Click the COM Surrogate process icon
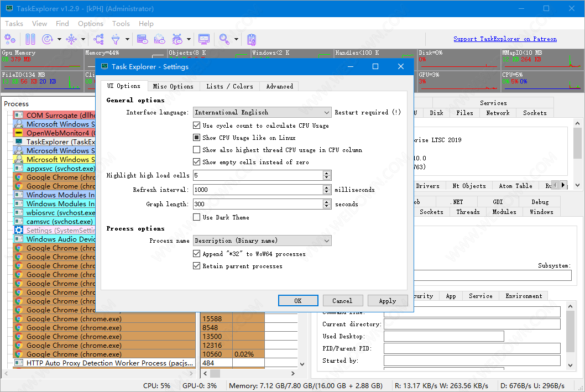This screenshot has height=392, width=585. 19,115
